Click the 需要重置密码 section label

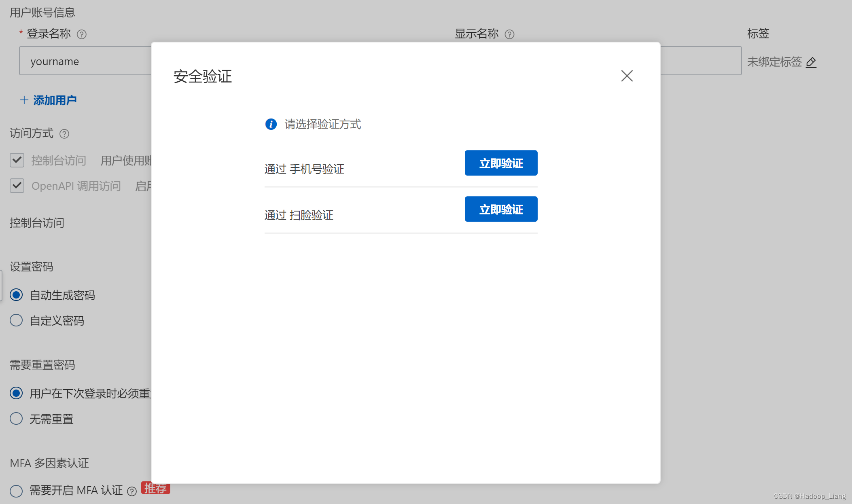[x=42, y=365]
